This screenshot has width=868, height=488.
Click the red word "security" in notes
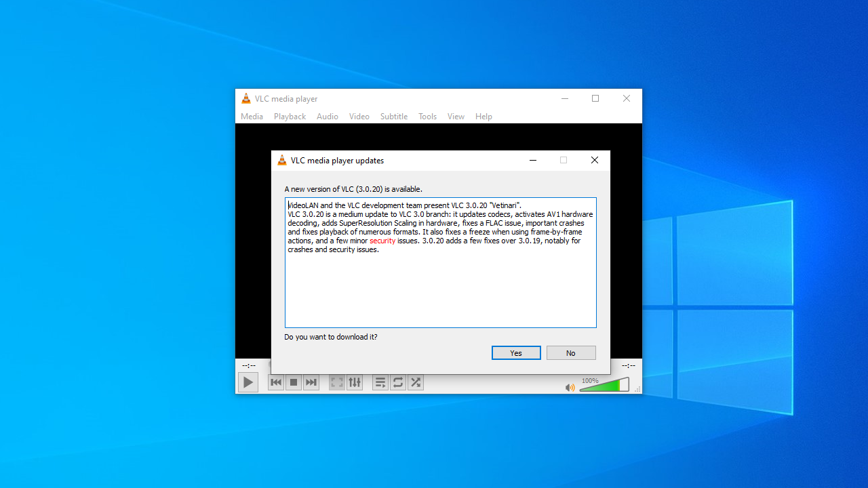(x=382, y=241)
